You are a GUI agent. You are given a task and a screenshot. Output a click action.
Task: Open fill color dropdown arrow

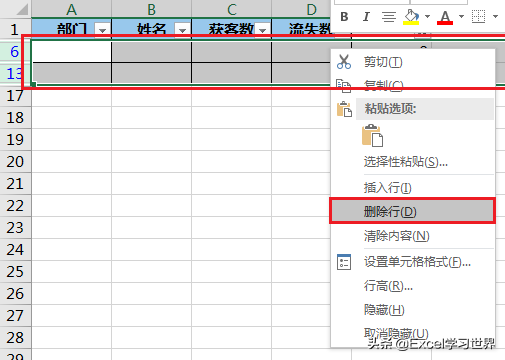(x=428, y=16)
